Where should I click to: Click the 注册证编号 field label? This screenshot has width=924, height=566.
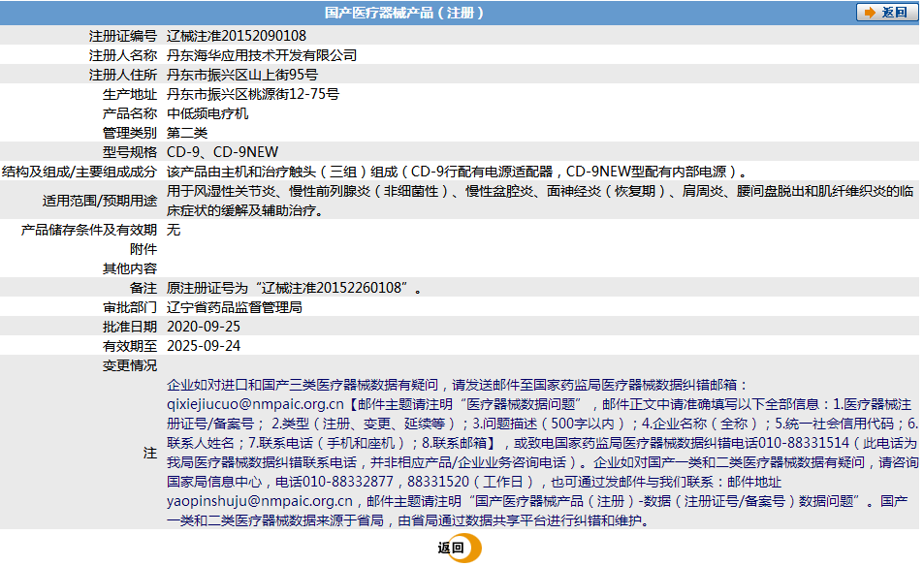pyautogui.click(x=122, y=36)
